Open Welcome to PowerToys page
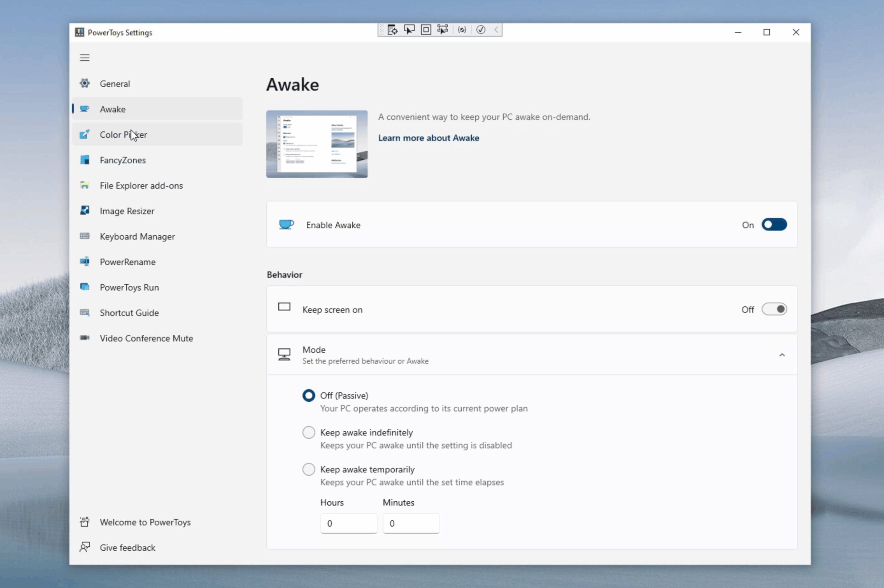Screen dimensions: 884x588 tap(145, 522)
